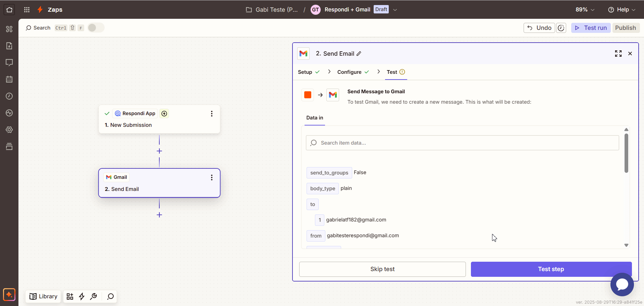This screenshot has height=306, width=644.
Task: Open the zoom level 89% dropdown
Action: (585, 10)
